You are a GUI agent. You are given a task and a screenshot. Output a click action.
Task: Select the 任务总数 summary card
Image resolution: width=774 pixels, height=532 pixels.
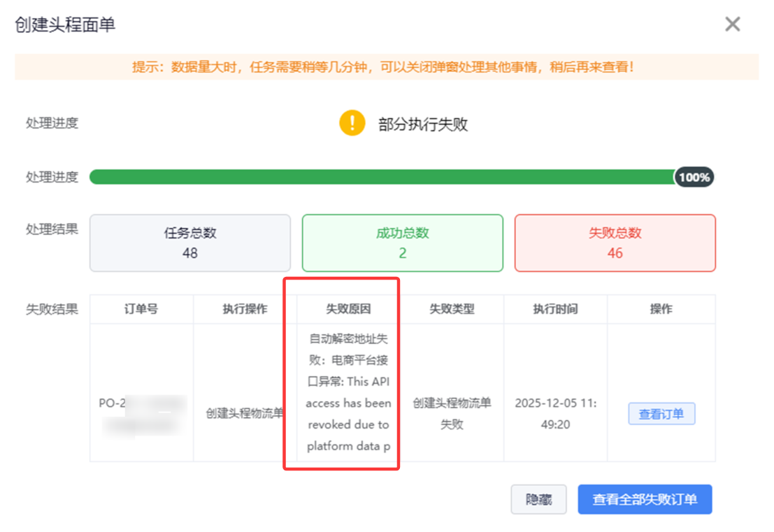coord(190,243)
